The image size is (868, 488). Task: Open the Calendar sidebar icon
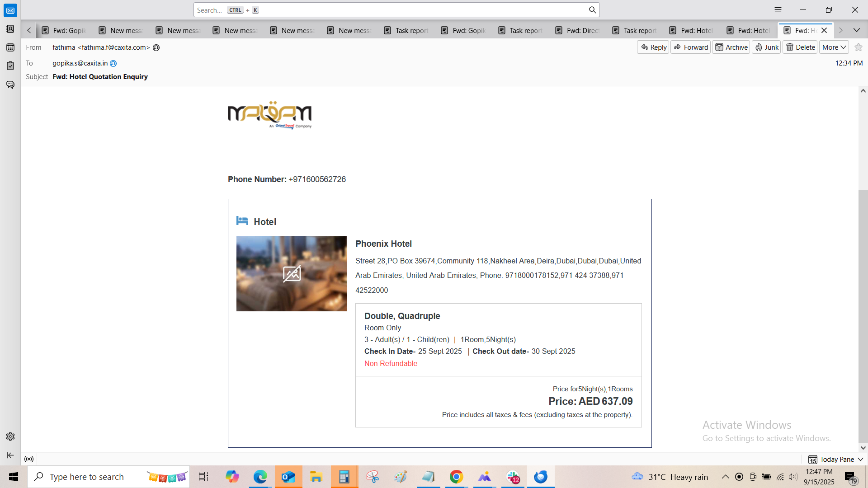(10, 47)
